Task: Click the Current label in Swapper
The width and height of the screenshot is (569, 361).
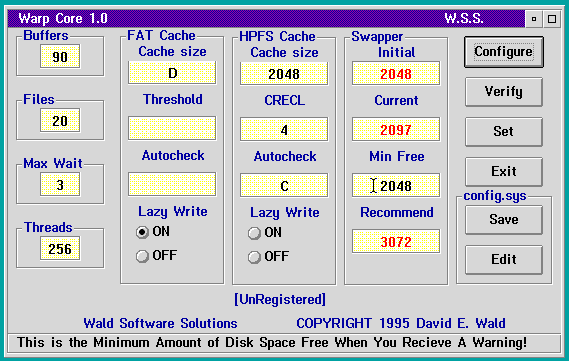Action: point(396,100)
